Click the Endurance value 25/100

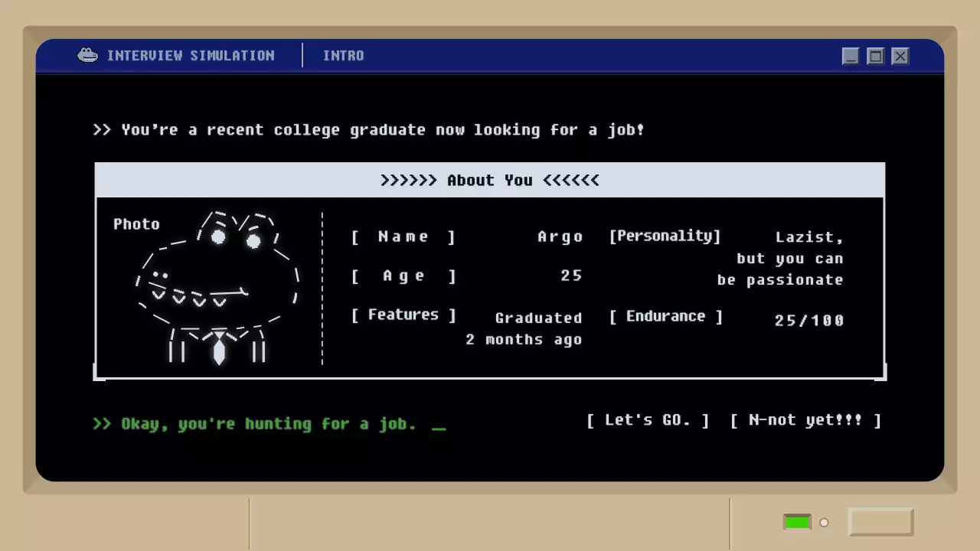pos(808,321)
